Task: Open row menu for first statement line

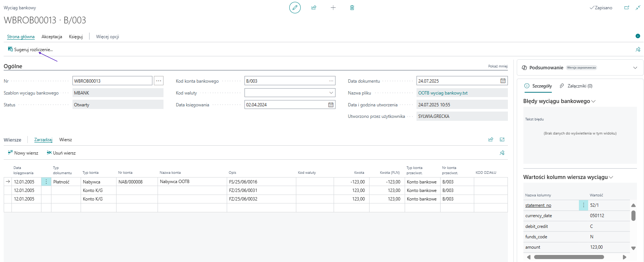Action: click(x=46, y=182)
